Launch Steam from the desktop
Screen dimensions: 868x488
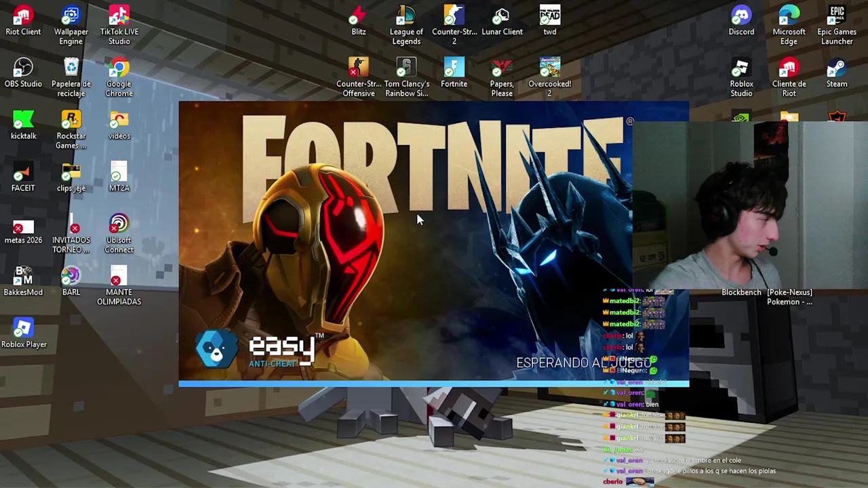point(837,73)
